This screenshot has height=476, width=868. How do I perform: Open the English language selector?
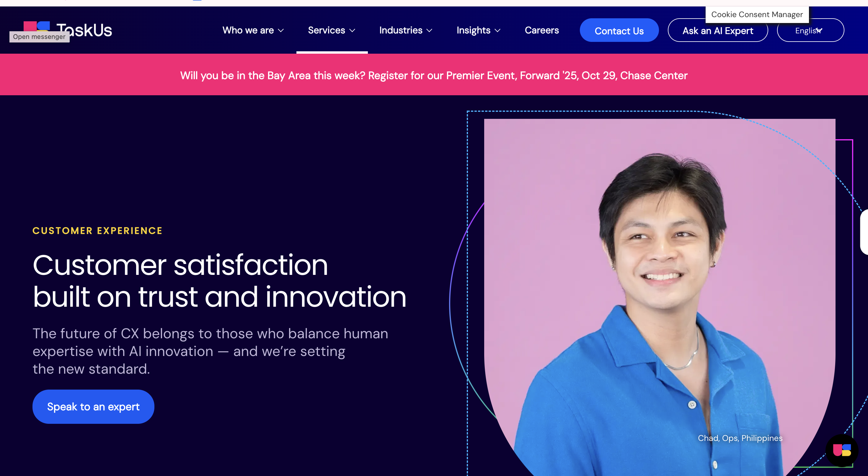(x=810, y=30)
